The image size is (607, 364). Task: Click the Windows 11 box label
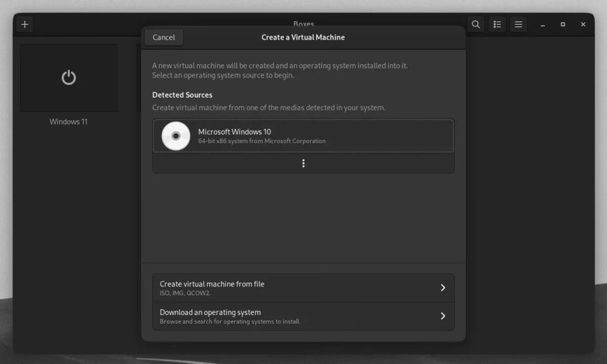pyautogui.click(x=69, y=122)
